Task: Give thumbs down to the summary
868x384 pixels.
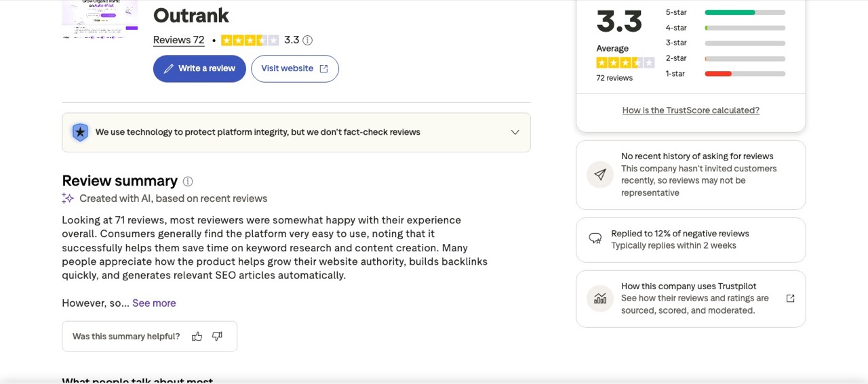Action: 217,337
